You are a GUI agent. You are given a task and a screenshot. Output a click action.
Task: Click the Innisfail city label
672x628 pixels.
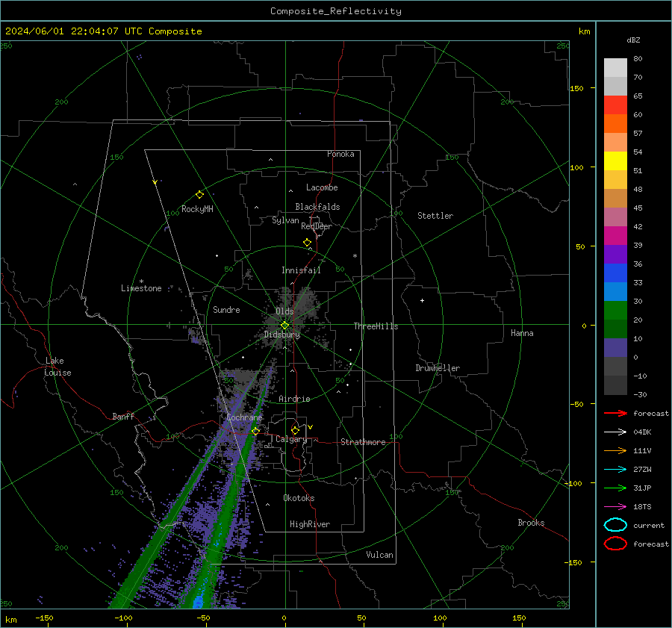coord(301,270)
